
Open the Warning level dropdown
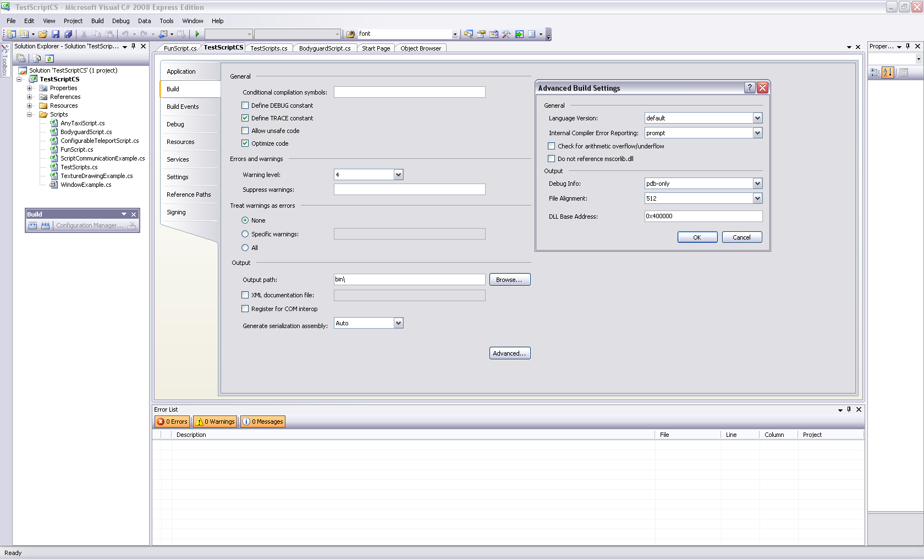coord(399,175)
